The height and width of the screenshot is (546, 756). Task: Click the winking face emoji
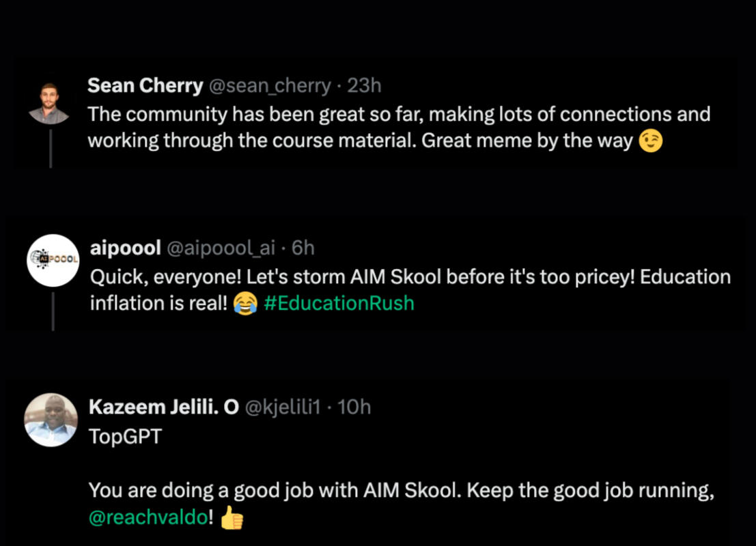(651, 142)
